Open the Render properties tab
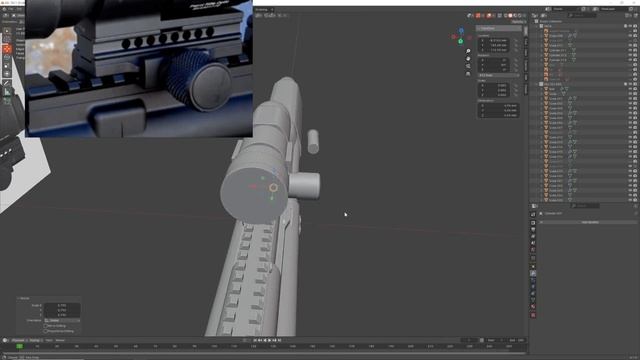This screenshot has width=640, height=360. pyautogui.click(x=533, y=222)
